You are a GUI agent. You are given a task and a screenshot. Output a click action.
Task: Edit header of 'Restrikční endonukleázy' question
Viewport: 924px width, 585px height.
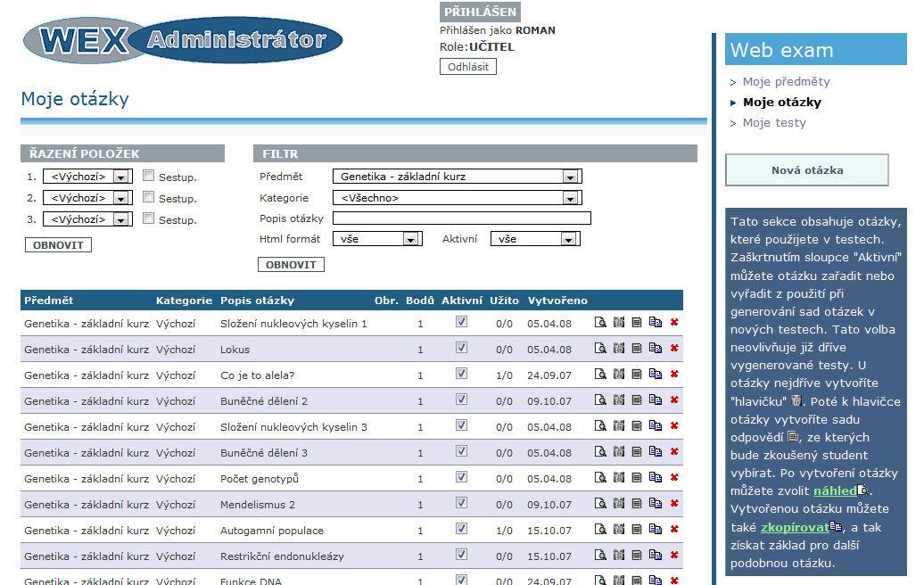619,556
